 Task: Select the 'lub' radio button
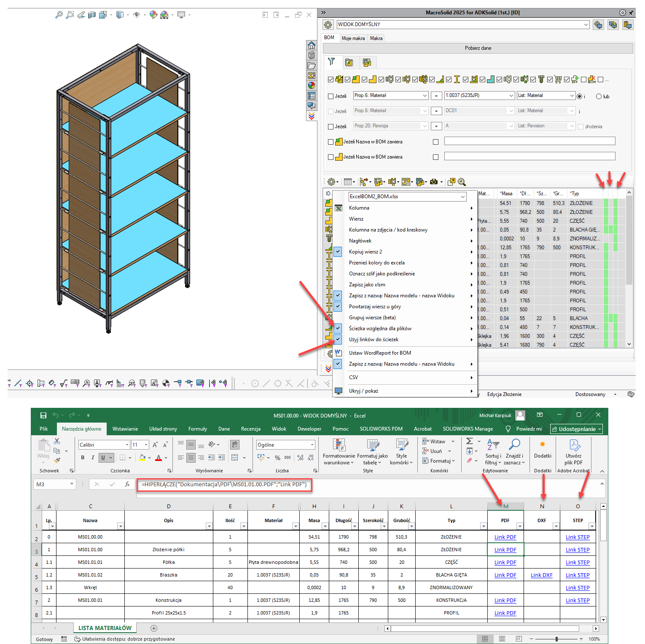[599, 97]
